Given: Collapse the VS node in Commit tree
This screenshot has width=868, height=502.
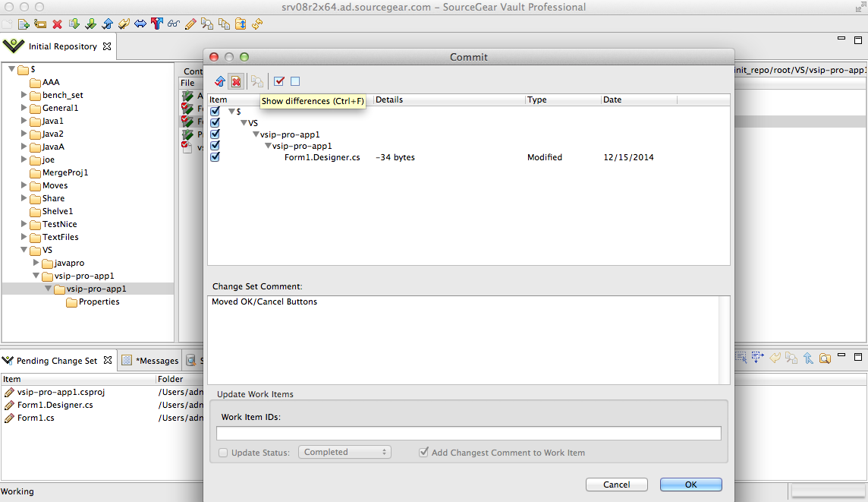Looking at the screenshot, I should click(x=244, y=122).
